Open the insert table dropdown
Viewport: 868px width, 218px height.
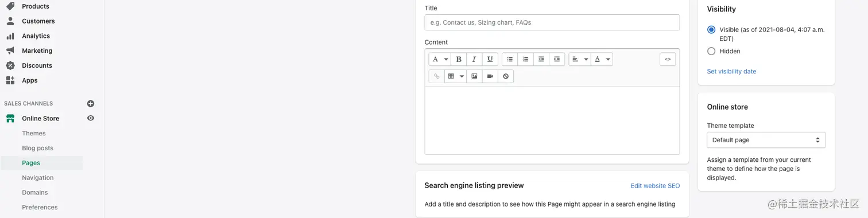(x=455, y=76)
